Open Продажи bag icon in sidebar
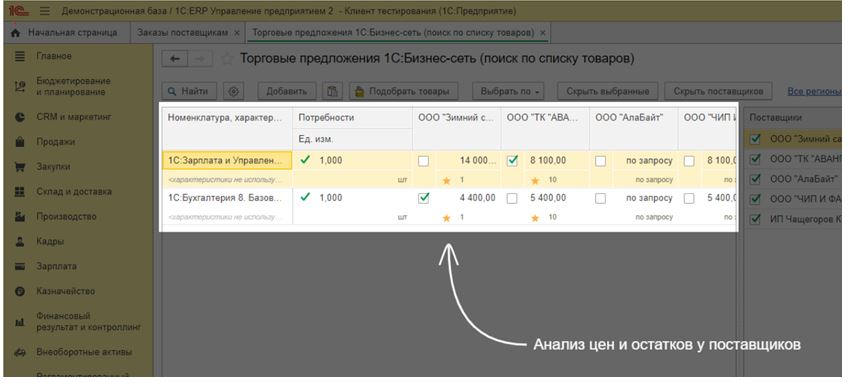The width and height of the screenshot is (851, 383). [20, 142]
